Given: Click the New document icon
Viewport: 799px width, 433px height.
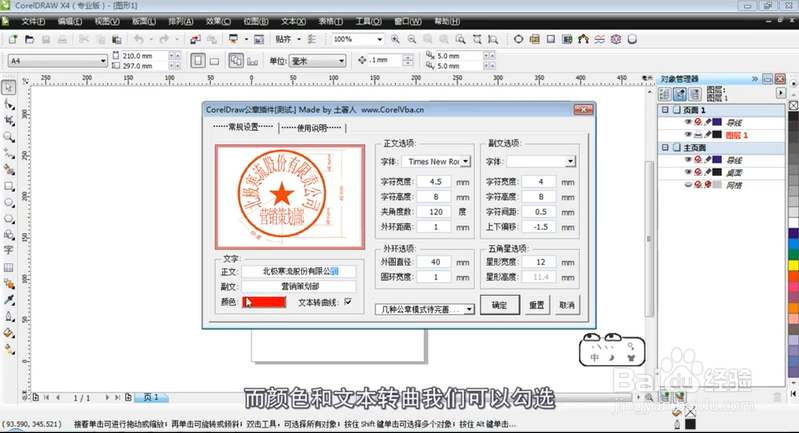Looking at the screenshot, I should [x=13, y=39].
